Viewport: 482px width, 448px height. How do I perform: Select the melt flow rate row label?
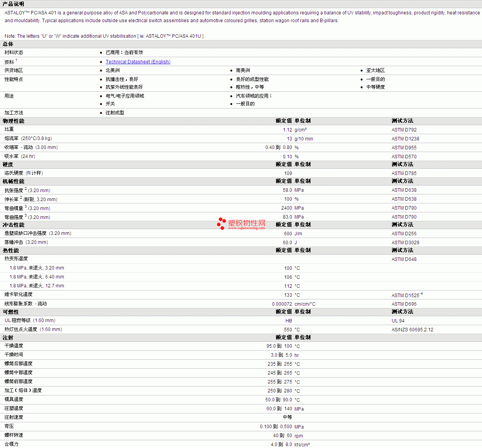click(x=28, y=138)
